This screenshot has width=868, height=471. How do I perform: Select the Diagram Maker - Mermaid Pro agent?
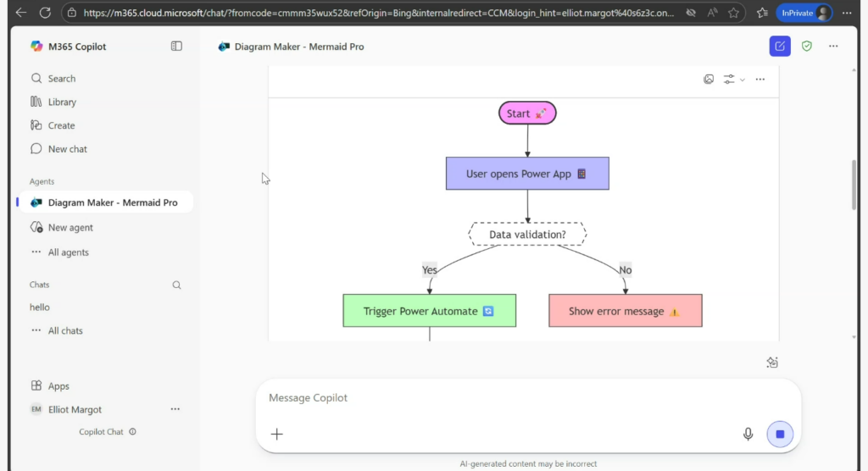click(105, 202)
